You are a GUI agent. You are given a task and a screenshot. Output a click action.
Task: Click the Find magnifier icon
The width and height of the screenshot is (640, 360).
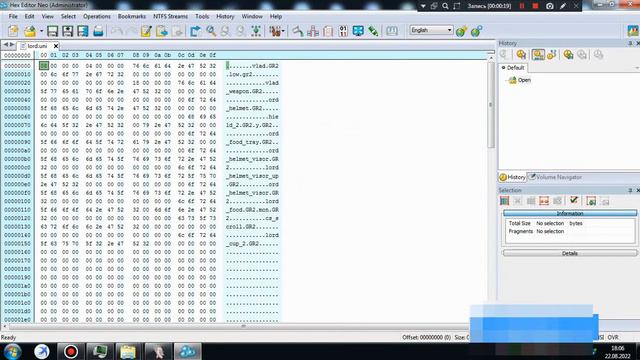coord(211,31)
